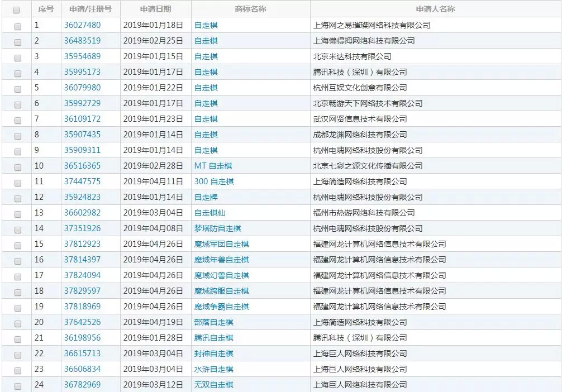Open application number 37351926
Viewport: 562px width, 392px height.
[x=83, y=228]
